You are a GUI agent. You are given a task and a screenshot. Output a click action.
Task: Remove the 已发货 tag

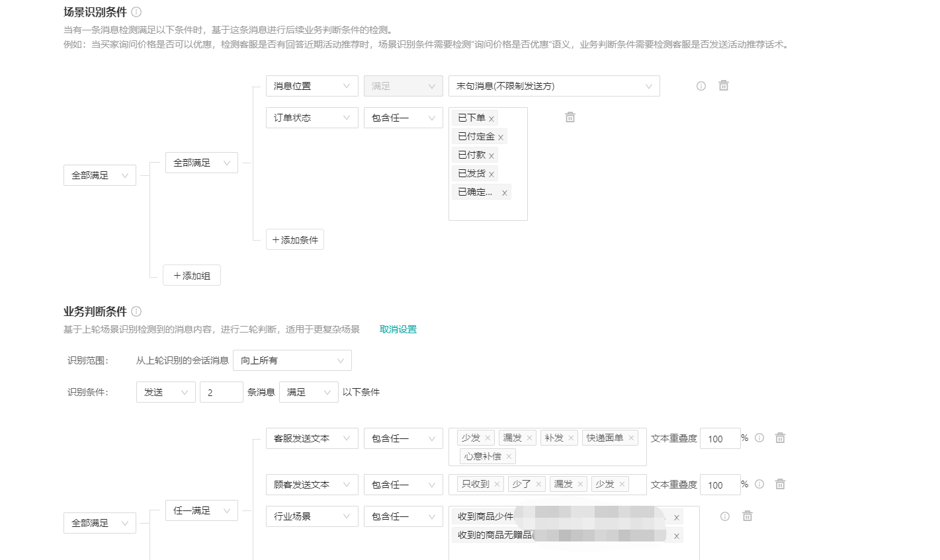pos(491,175)
